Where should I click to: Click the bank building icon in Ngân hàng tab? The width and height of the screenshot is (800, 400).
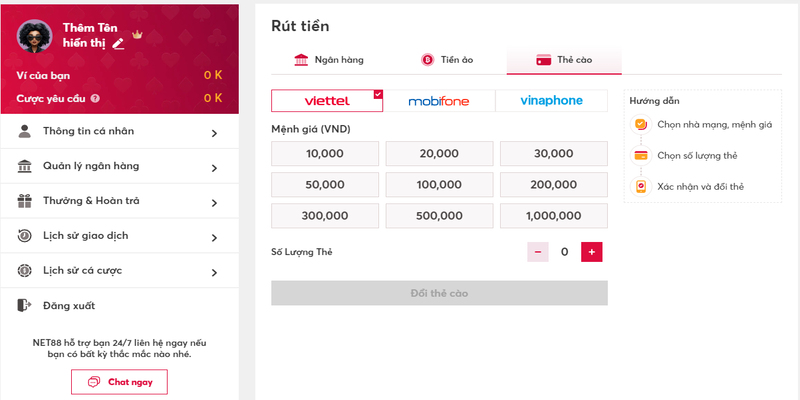301,60
